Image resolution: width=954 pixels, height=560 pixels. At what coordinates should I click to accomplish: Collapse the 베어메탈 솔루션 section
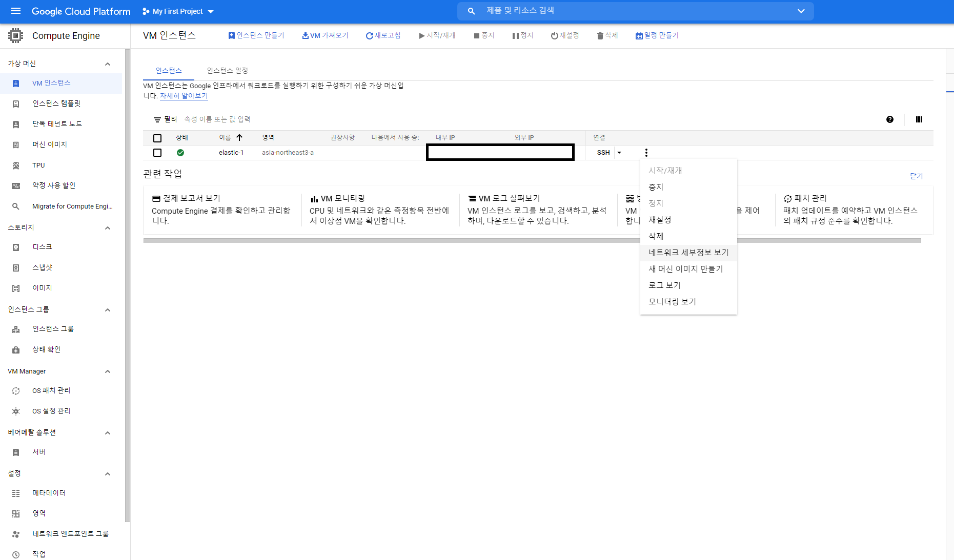pyautogui.click(x=108, y=433)
